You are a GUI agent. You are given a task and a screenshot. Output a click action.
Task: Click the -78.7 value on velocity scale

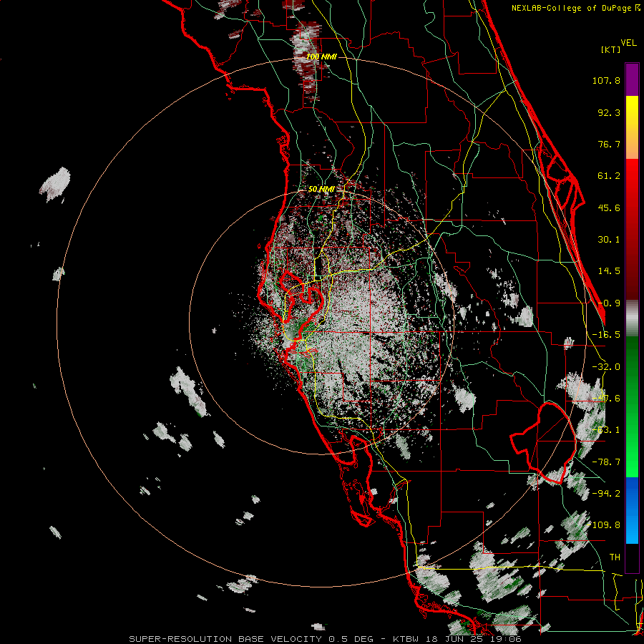(x=606, y=462)
